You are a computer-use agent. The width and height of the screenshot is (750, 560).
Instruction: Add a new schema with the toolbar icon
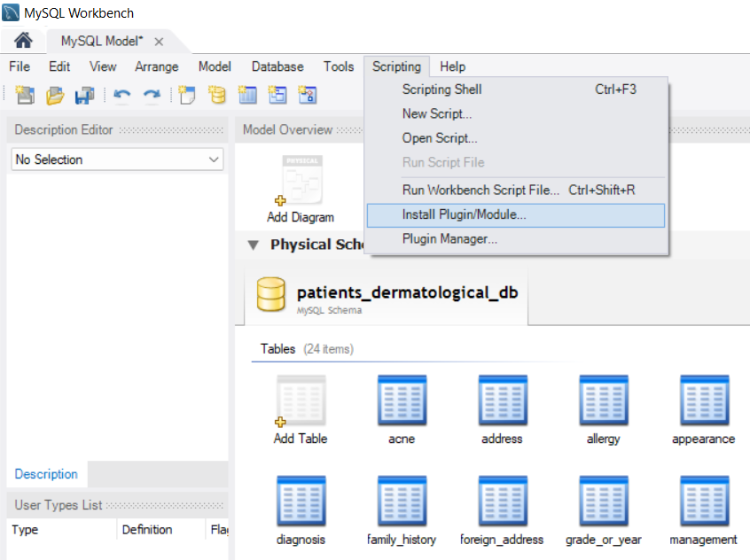coord(217,95)
